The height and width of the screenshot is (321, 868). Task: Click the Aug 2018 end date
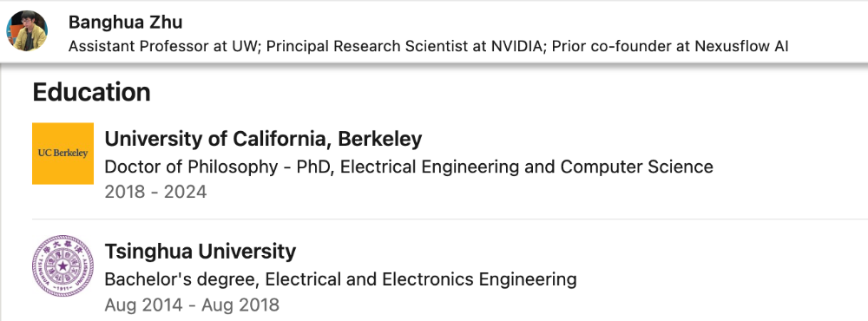240,305
